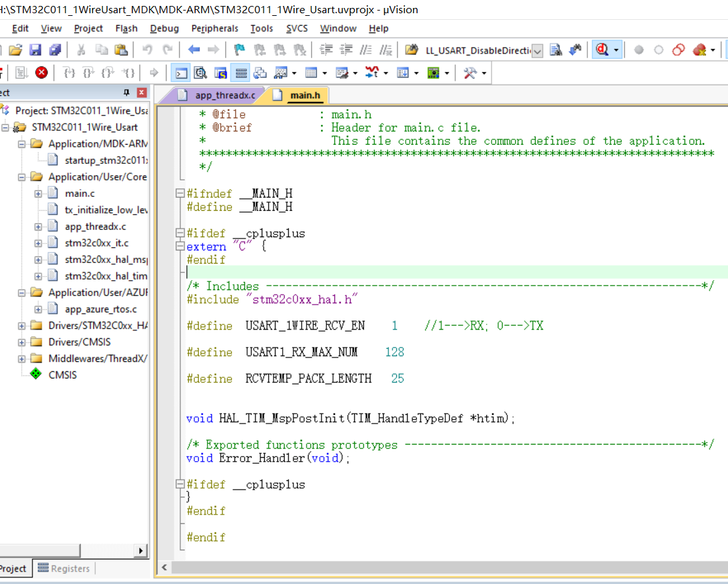The width and height of the screenshot is (728, 584).
Task: Unindent the selected lines
Action: [346, 50]
